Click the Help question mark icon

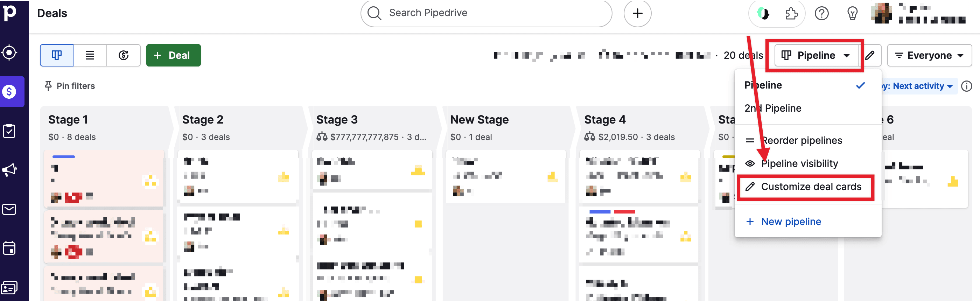click(821, 14)
